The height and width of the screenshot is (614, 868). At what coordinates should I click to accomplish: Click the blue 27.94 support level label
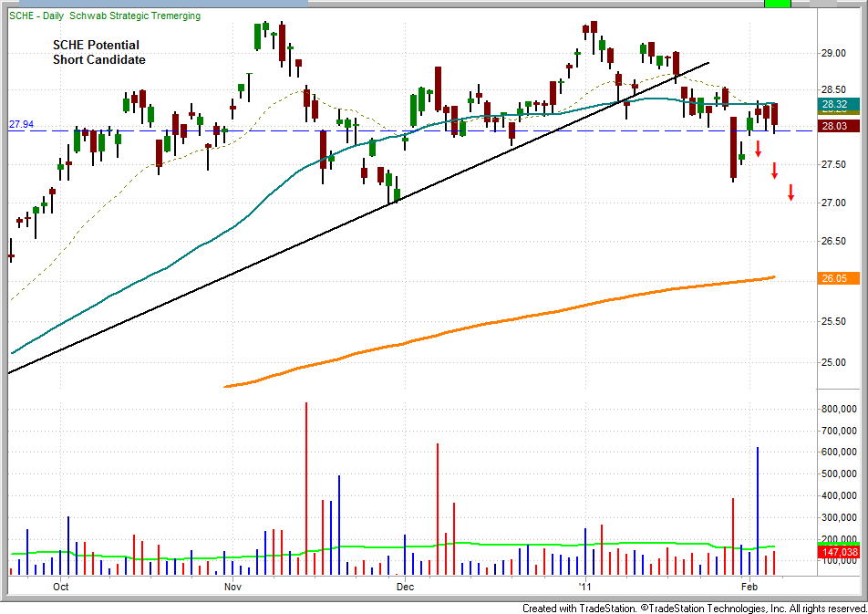coord(21,124)
